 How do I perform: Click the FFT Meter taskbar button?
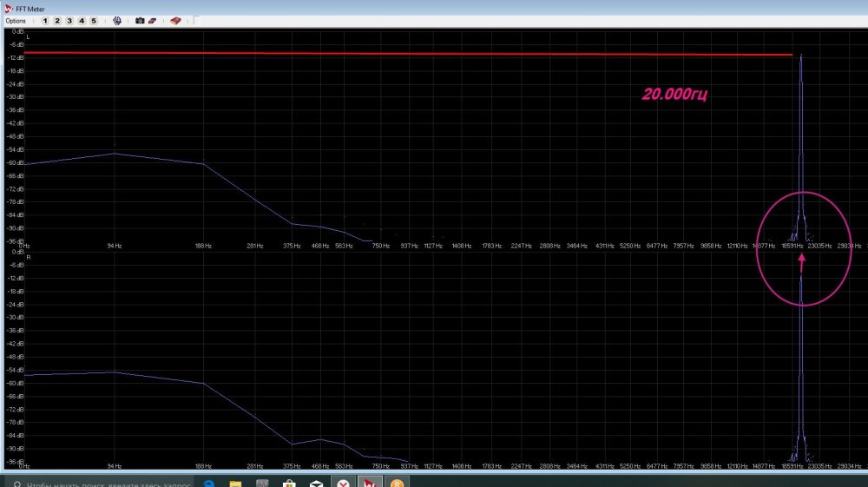click(x=371, y=483)
